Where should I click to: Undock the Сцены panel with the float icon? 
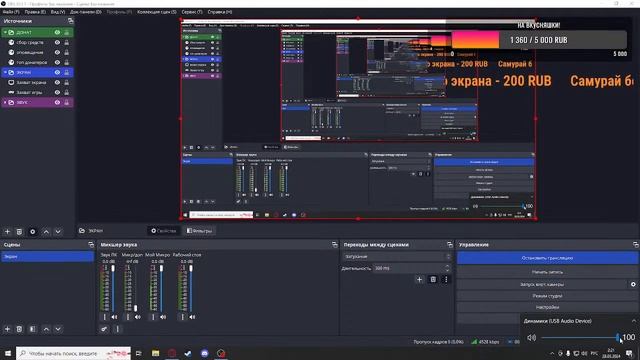91,244
